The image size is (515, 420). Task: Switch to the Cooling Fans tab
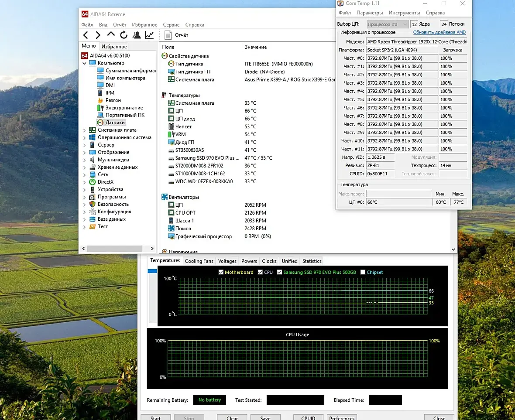click(199, 261)
